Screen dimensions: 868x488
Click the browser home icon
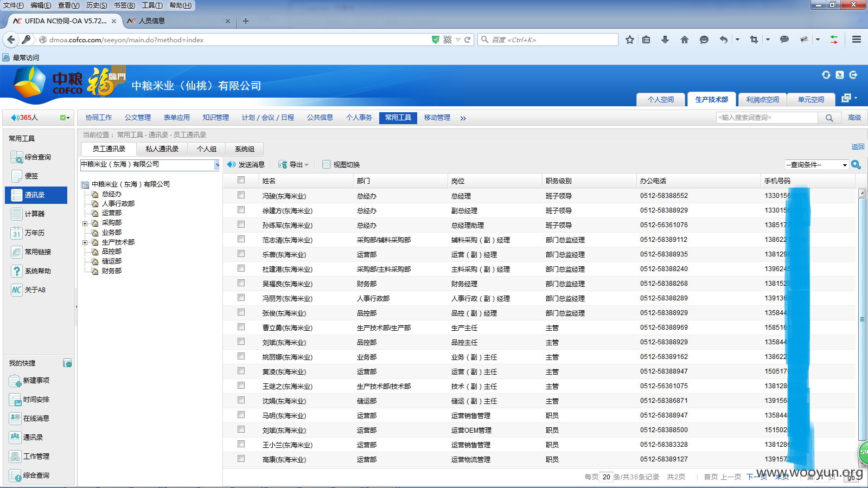click(x=685, y=40)
